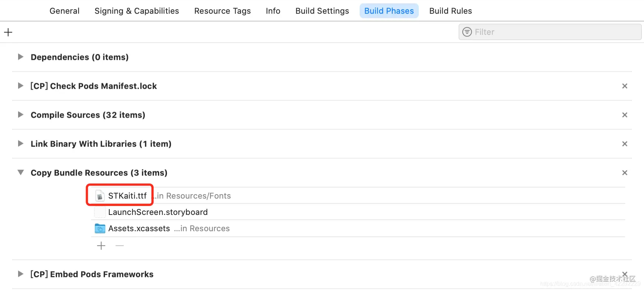
Task: Expand Link Binary With Libraries section
Action: (21, 144)
